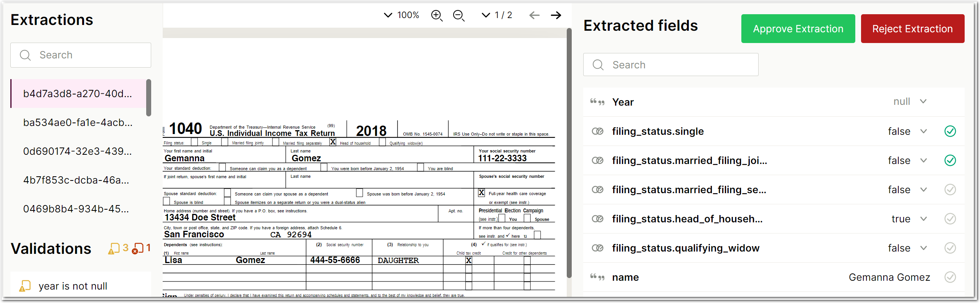Click the document viewer vertical scrollbar

click(569, 153)
